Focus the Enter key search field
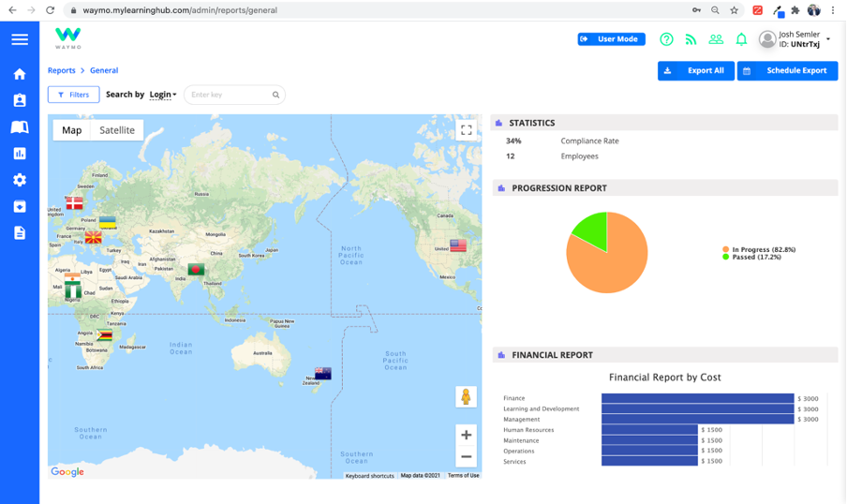 pos(234,95)
